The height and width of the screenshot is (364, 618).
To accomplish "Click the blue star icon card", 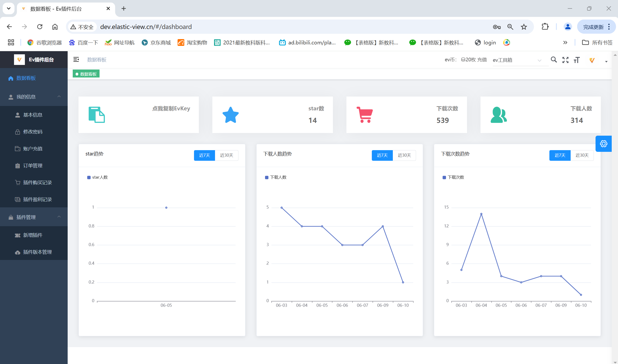I will click(230, 115).
